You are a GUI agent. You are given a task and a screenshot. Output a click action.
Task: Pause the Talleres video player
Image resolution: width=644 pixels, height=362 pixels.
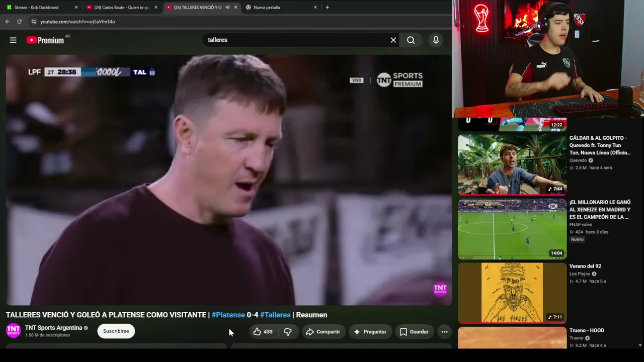229,179
